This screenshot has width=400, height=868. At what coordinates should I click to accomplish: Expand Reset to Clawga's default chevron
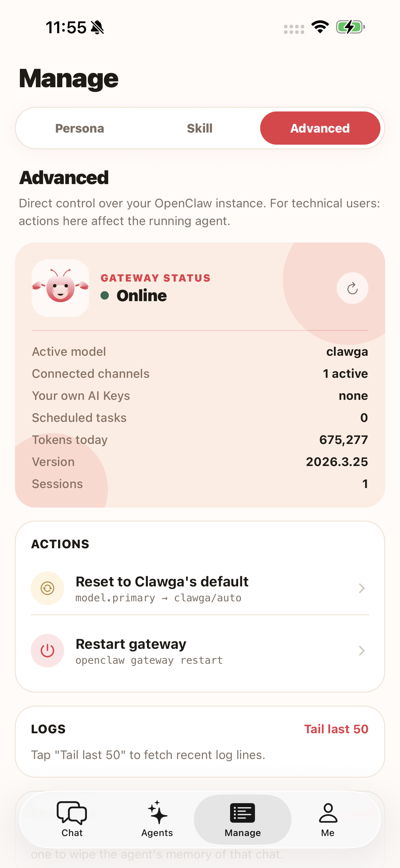(x=362, y=588)
